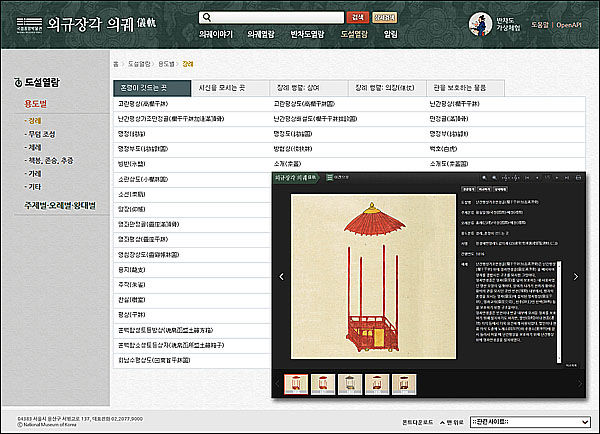Select the 장례 행렬: 의장 tab
The image size is (600, 434).
pos(387,88)
